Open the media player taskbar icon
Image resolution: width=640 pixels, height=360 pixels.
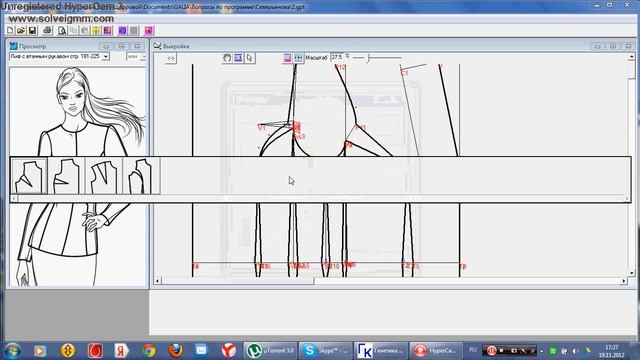pos(40,351)
